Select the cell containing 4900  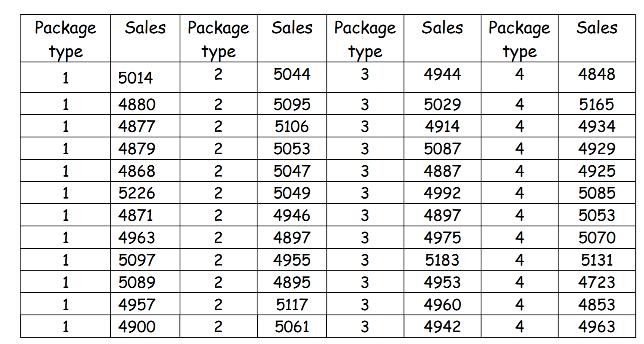(136, 327)
